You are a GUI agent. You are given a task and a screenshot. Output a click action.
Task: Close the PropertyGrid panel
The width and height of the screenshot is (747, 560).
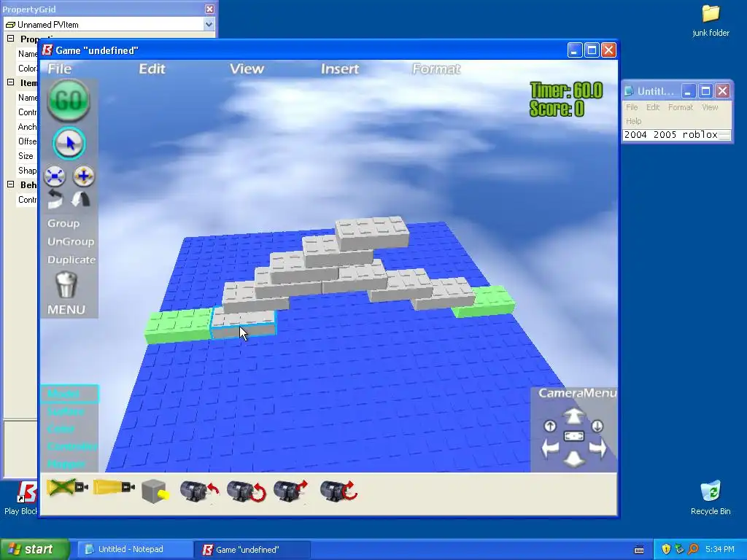209,9
